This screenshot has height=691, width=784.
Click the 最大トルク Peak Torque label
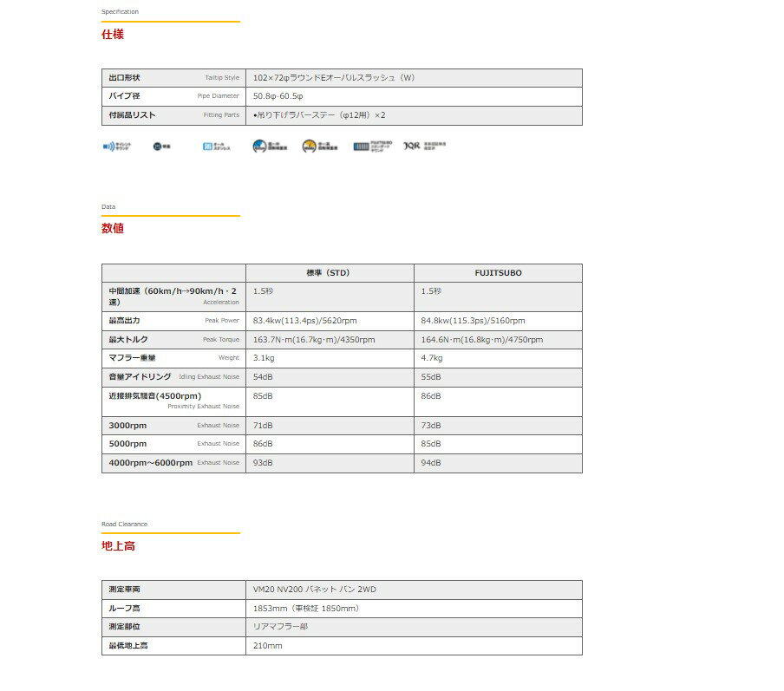coord(173,340)
